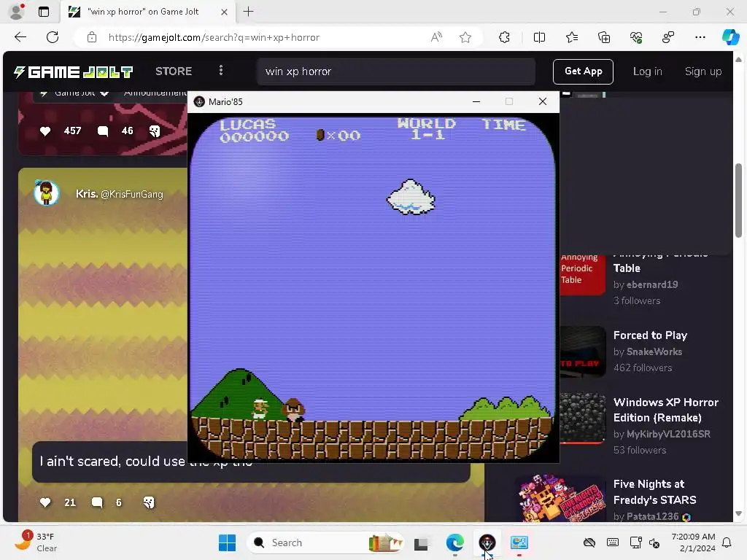The width and height of the screenshot is (747, 560).
Task: View site information lock icon
Action: [92, 37]
